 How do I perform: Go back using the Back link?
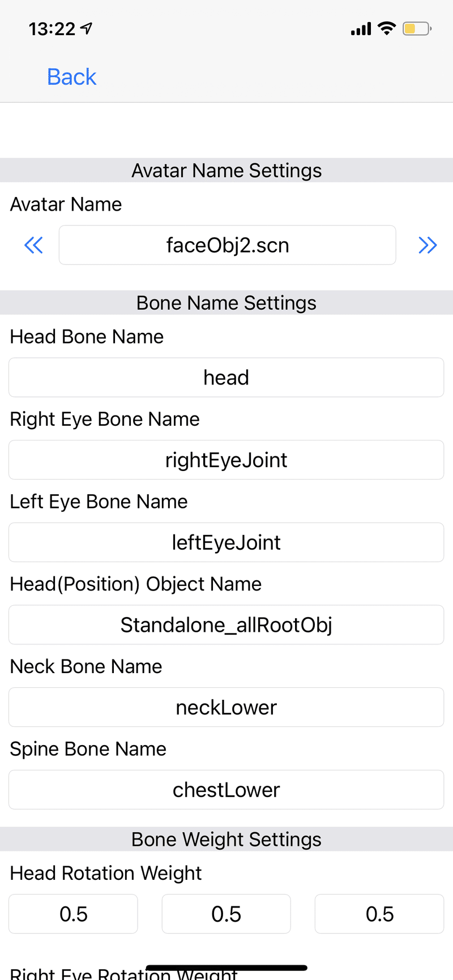click(x=71, y=76)
